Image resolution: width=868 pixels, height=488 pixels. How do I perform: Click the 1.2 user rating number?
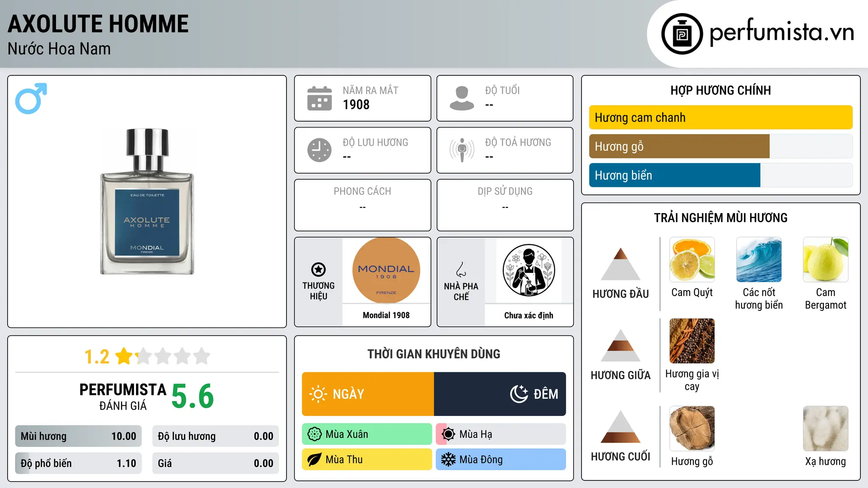[x=97, y=356]
